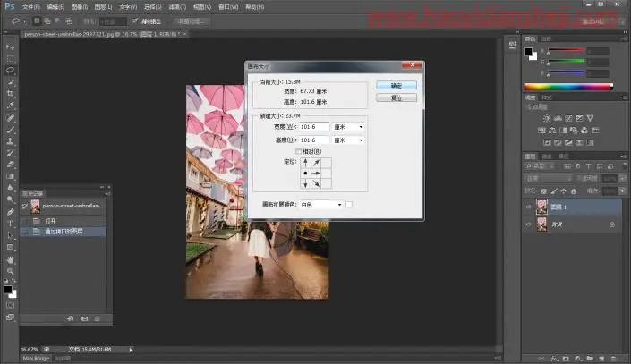This screenshot has height=364, width=631.
Task: Select the Healing Brush tool
Action: 10,118
